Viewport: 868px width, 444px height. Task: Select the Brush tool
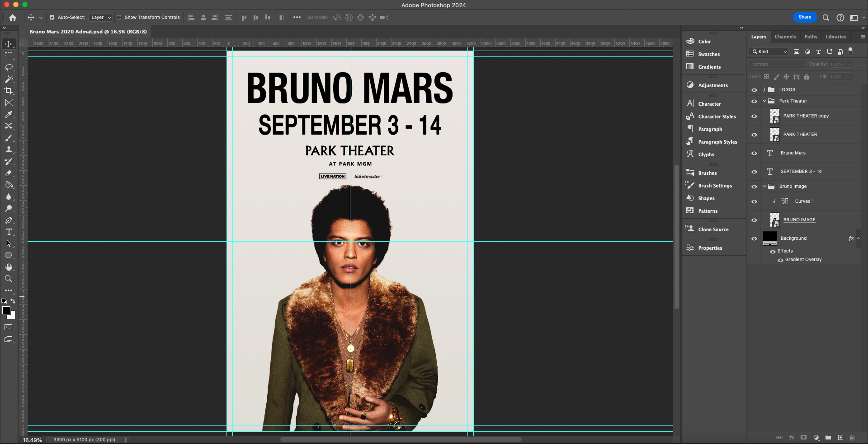(9, 138)
